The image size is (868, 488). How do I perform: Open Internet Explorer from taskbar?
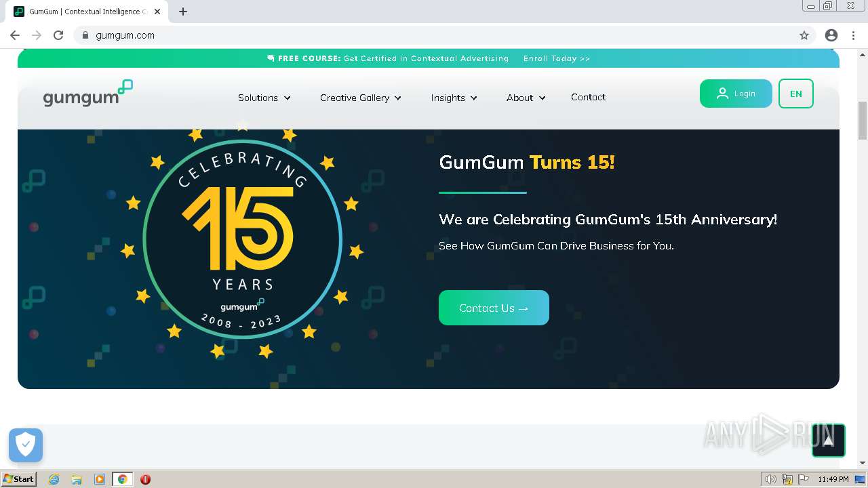pyautogui.click(x=54, y=479)
